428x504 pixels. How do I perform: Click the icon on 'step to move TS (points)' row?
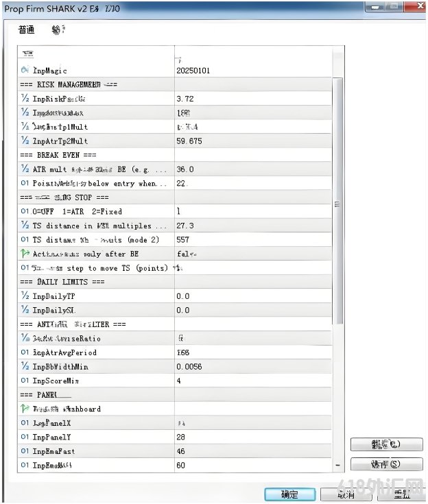[25, 267]
